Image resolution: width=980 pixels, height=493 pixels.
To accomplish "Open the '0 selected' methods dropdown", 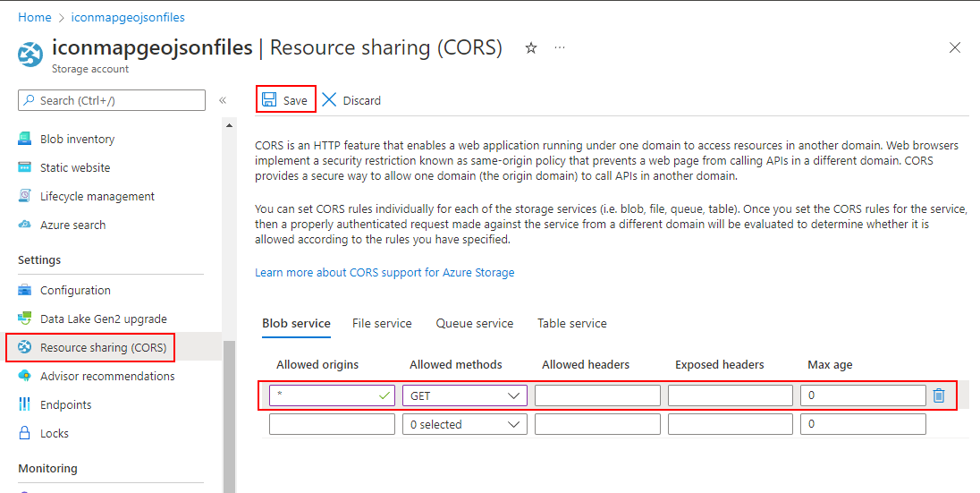I will [465, 424].
